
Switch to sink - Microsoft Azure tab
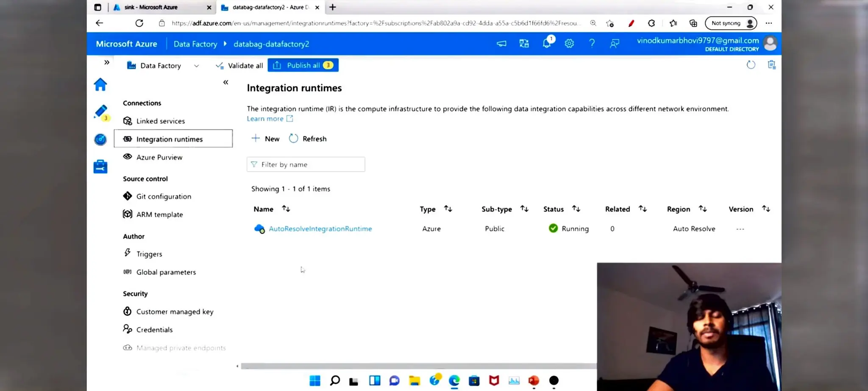click(163, 7)
